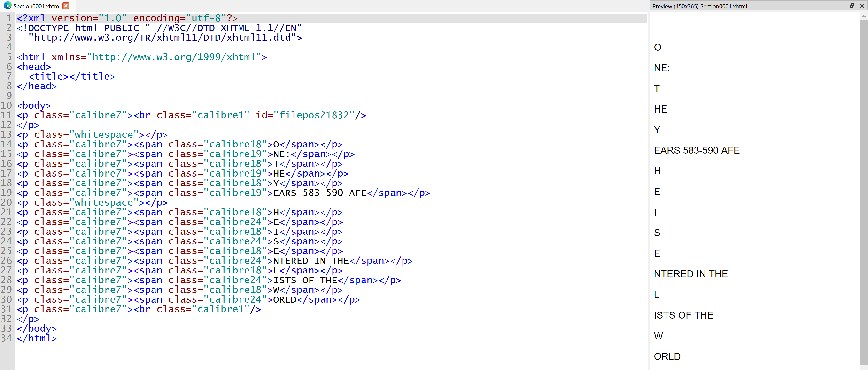The image size is (868, 370).
Task: Place cursor on the xml version declaration line
Action: point(127,18)
